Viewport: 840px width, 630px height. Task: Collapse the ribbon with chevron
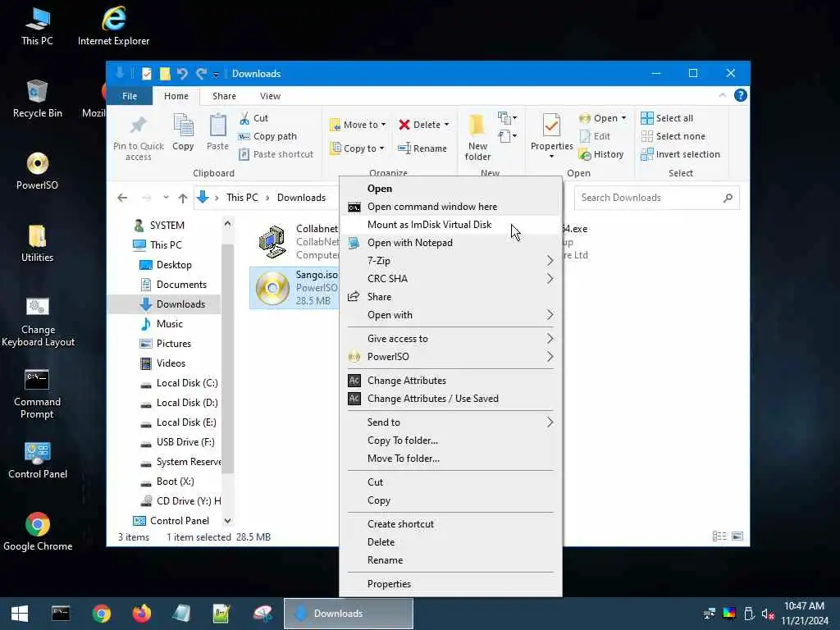722,95
